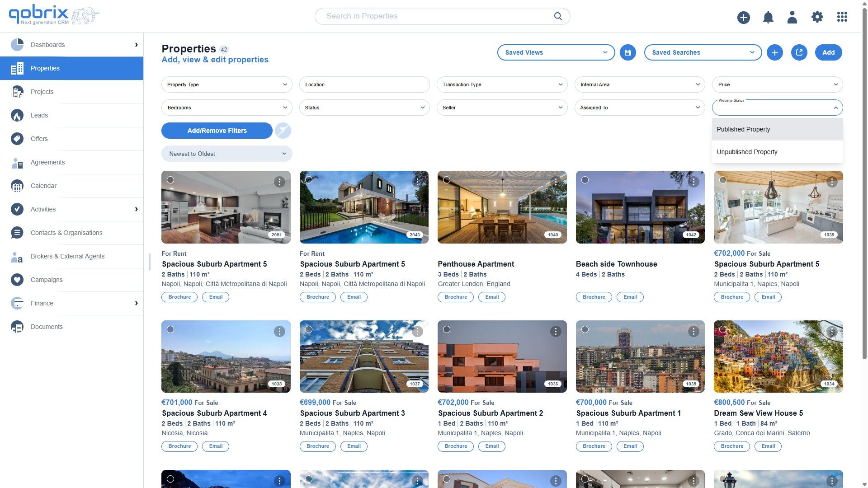Click the Dashboards pie chart icon
868x488 pixels.
(17, 45)
